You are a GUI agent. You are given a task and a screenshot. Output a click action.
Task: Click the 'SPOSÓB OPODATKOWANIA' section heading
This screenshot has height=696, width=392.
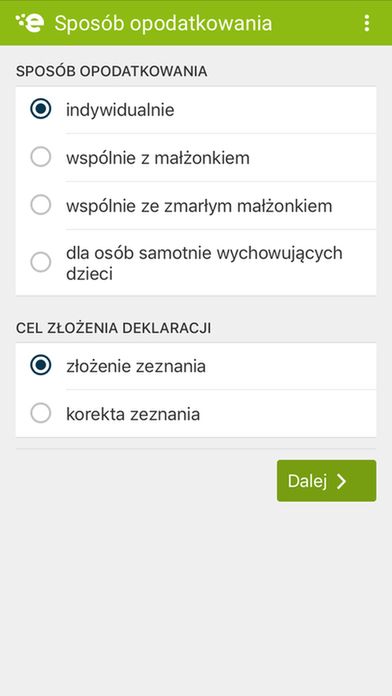coord(111,71)
